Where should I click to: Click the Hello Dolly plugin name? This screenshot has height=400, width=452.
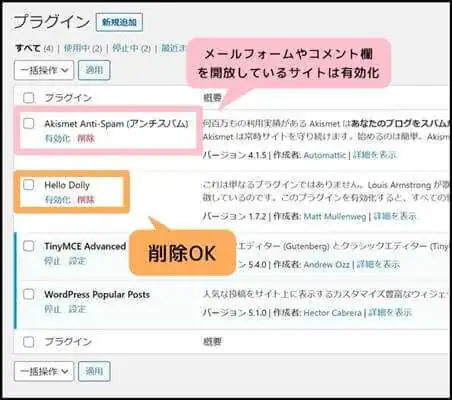67,185
